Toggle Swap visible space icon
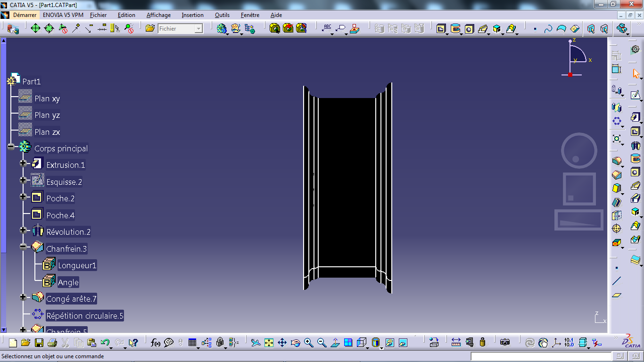This screenshot has height=362, width=644. 403,343
